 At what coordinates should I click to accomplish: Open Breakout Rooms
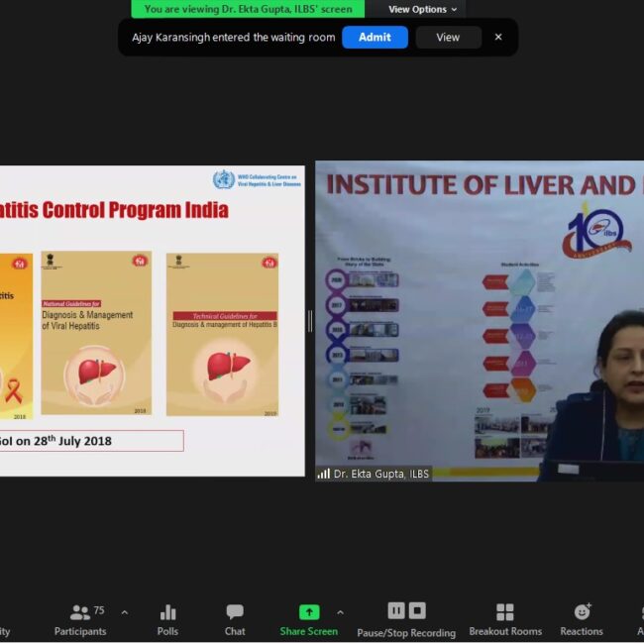505,619
